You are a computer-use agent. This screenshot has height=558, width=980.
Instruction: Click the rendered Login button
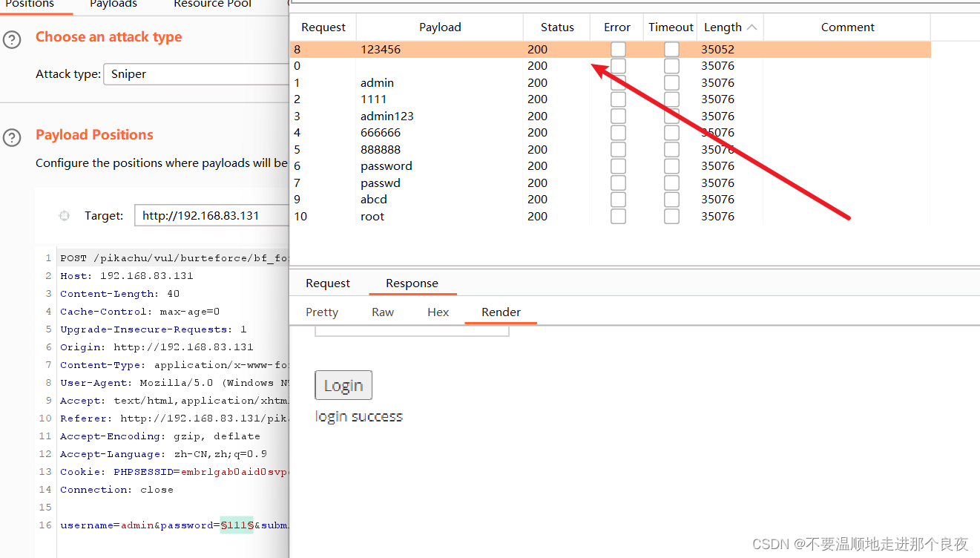(343, 385)
